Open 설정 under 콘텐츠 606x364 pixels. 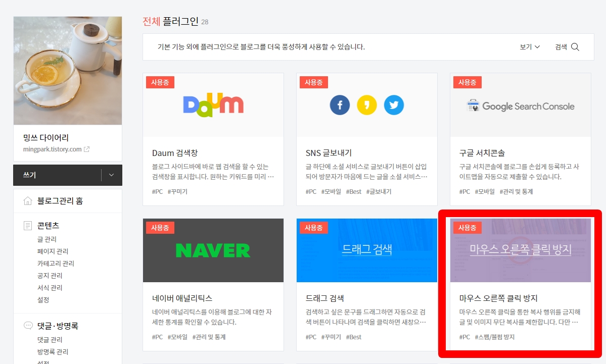click(43, 299)
